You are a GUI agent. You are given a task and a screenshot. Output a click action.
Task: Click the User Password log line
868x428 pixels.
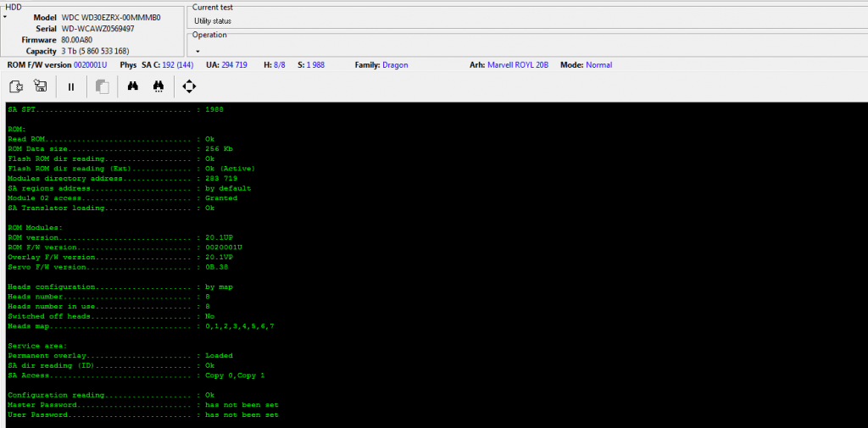pos(142,414)
